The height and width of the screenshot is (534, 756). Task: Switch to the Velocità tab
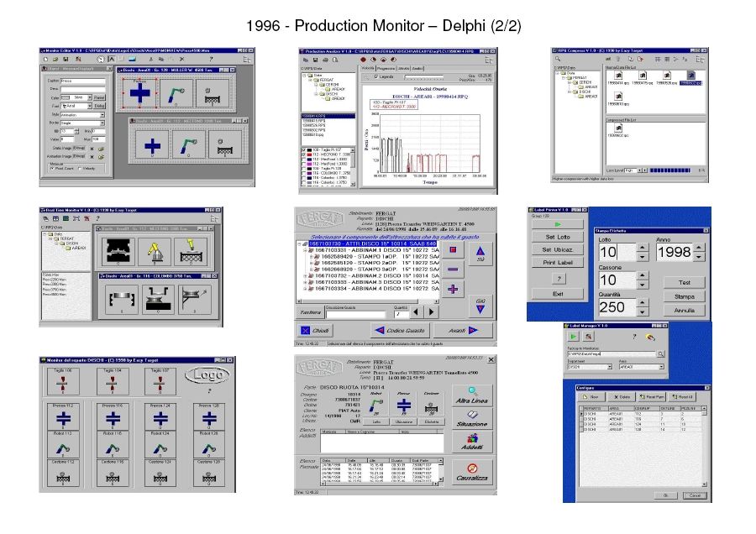pos(368,69)
